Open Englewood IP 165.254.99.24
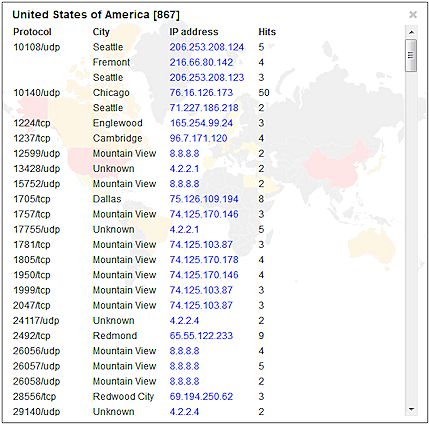The width and height of the screenshot is (429, 424). [x=201, y=123]
